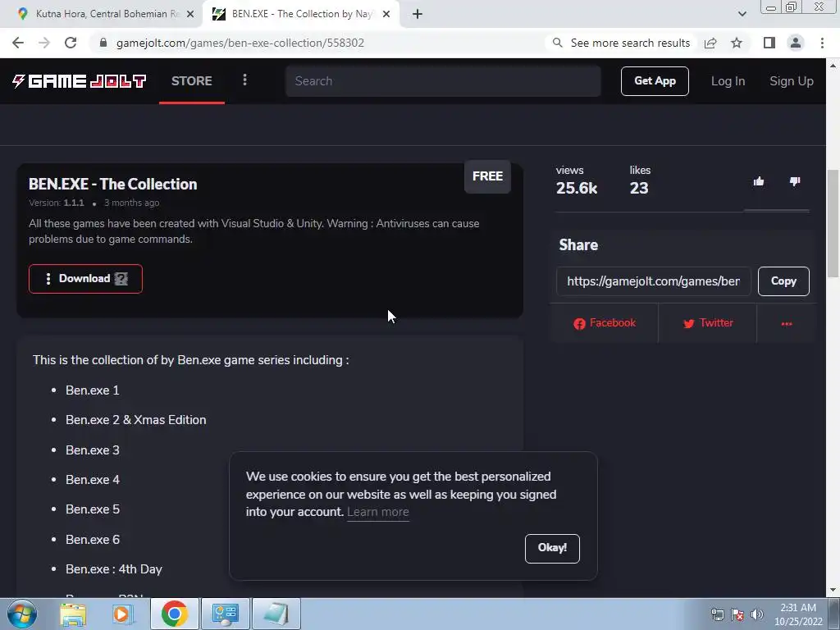Open the notepad taskbar application

point(276,614)
